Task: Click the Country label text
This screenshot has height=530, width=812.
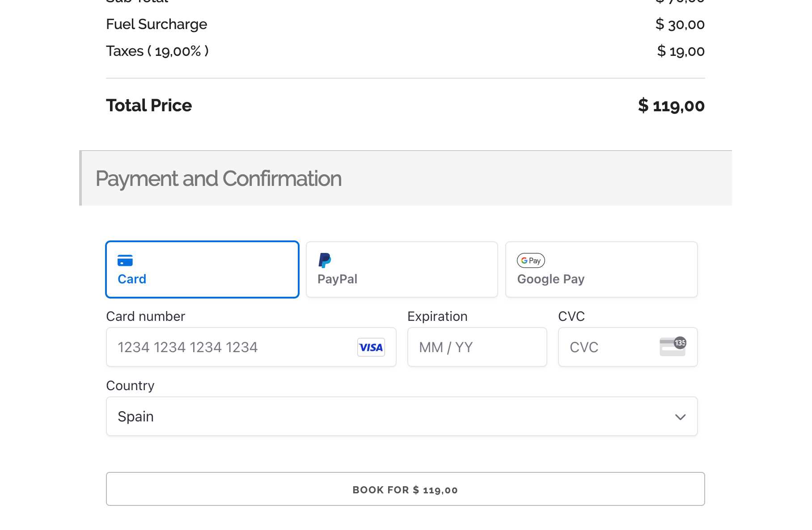Action: pyautogui.click(x=130, y=386)
